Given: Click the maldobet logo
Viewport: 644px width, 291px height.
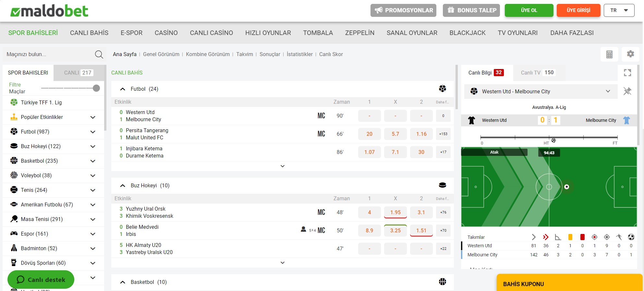Looking at the screenshot, I should 49,11.
